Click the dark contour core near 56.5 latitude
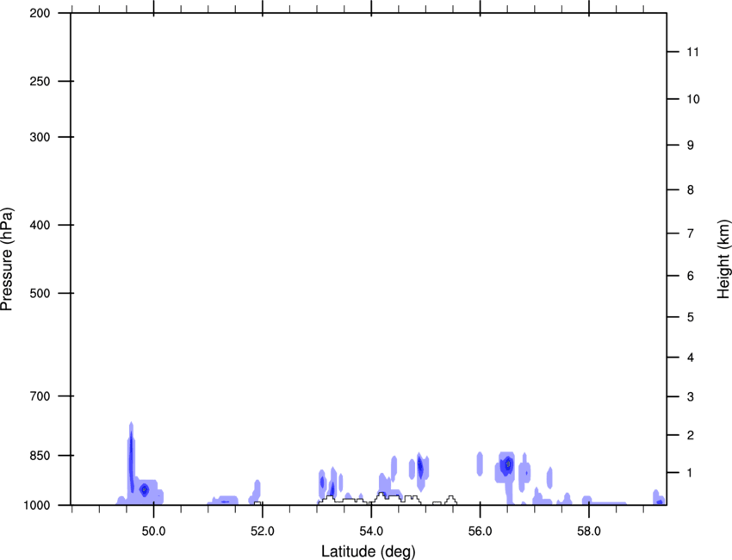 click(x=507, y=464)
